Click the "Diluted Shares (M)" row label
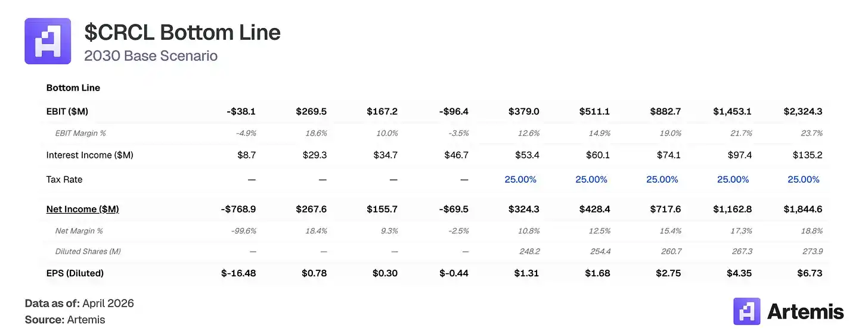Image resolution: width=868 pixels, height=334 pixels. point(88,251)
